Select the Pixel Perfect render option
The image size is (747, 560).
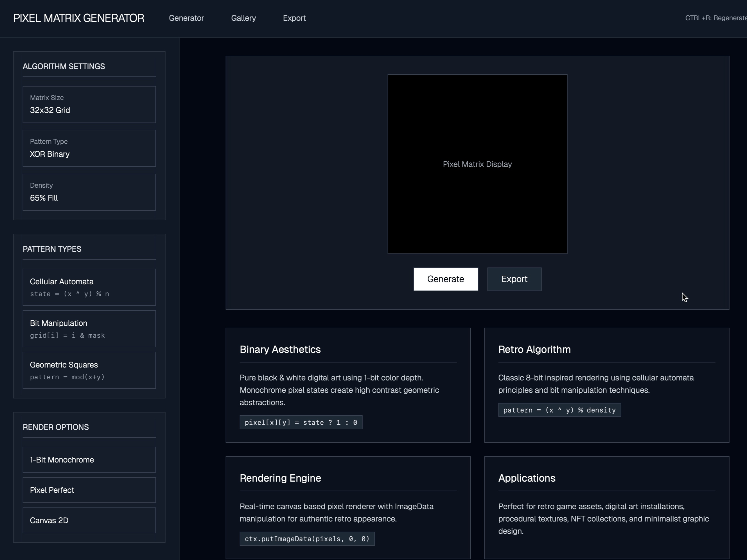pos(89,490)
